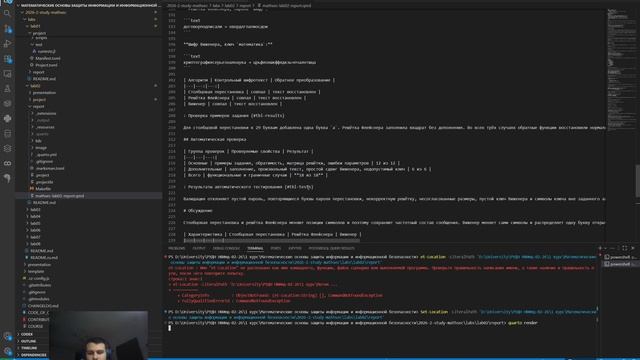Click the editor horizontal scrollbar thumb
This screenshot has width=640, height=360.
click(x=271, y=241)
